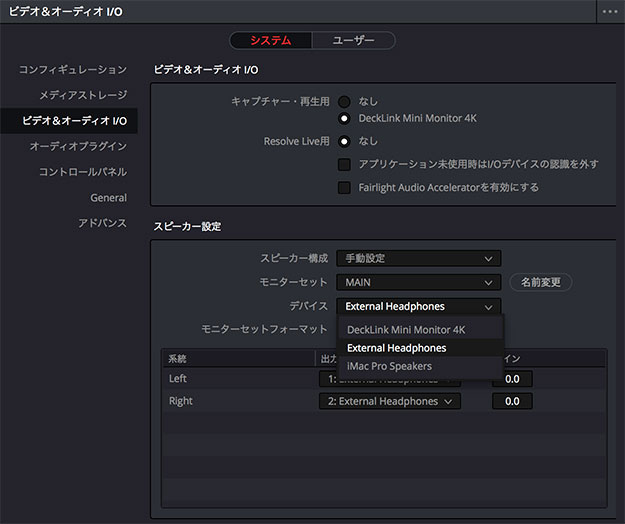
Task: Choose DeckLink Mini Monitor 4K radio button
Action: point(344,119)
